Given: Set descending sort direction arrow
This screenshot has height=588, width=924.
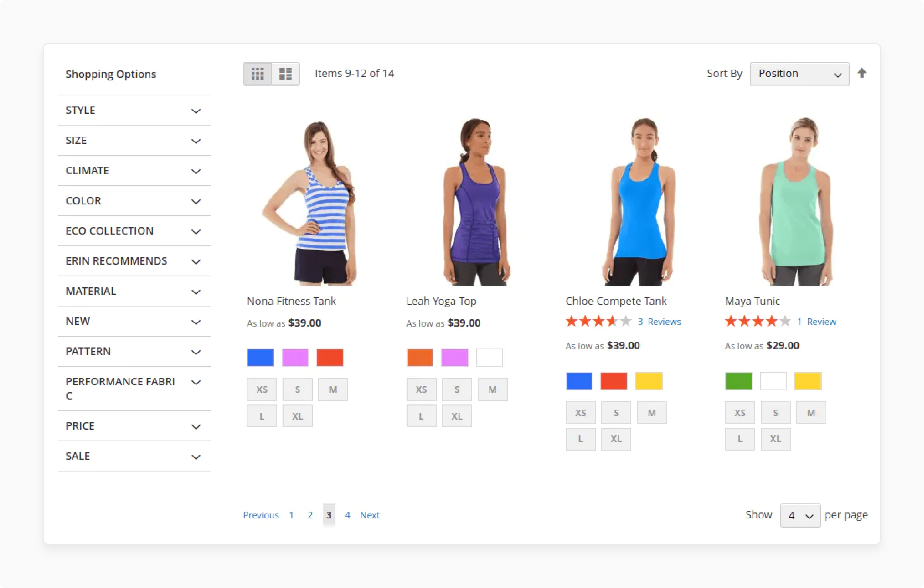Looking at the screenshot, I should pyautogui.click(x=862, y=73).
